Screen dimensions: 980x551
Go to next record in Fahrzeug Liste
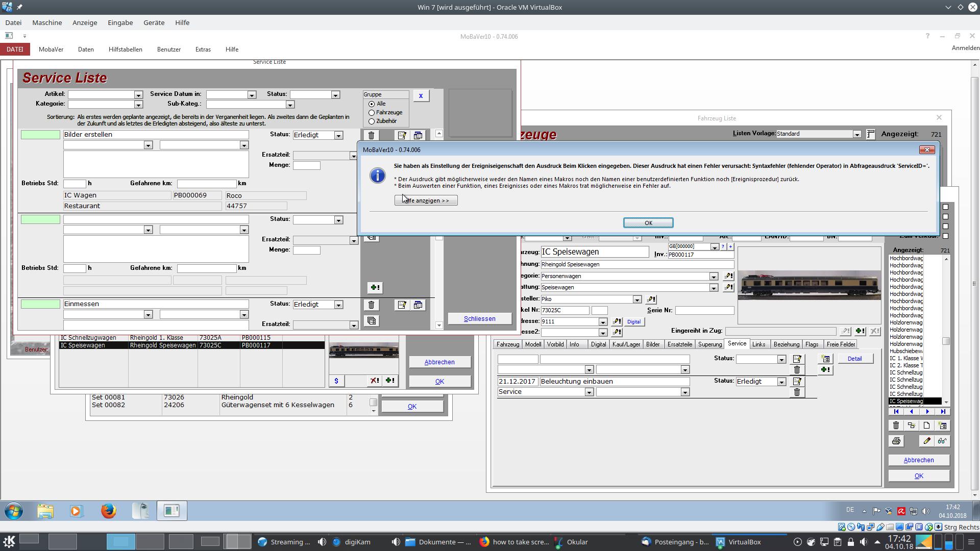(x=927, y=412)
